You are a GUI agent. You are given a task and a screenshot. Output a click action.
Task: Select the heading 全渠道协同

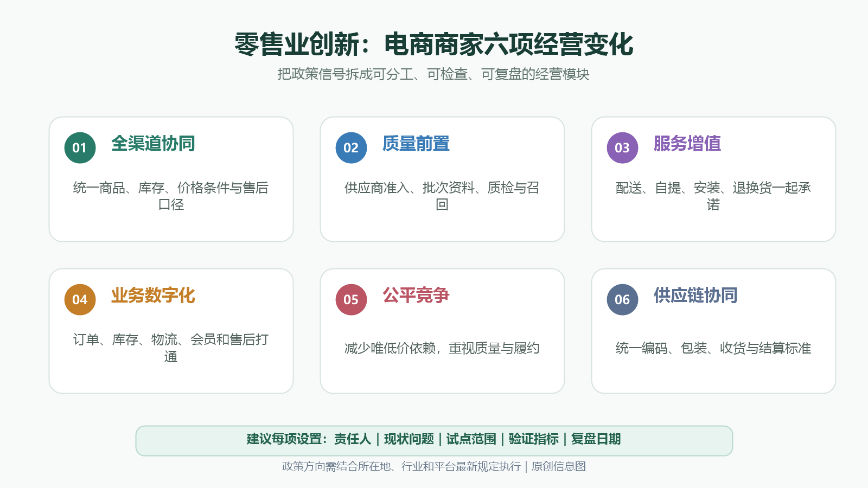coord(153,144)
